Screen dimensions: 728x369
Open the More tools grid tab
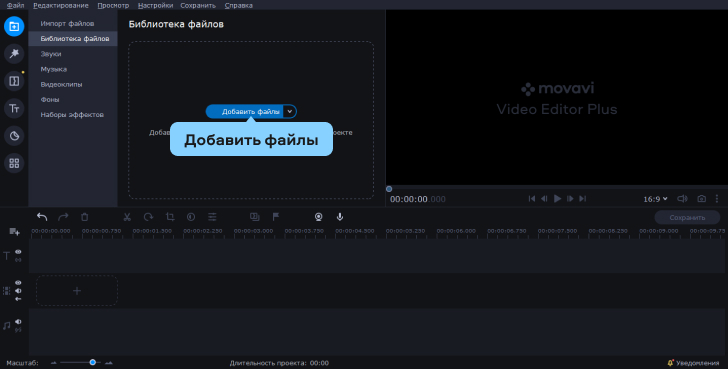[14, 163]
